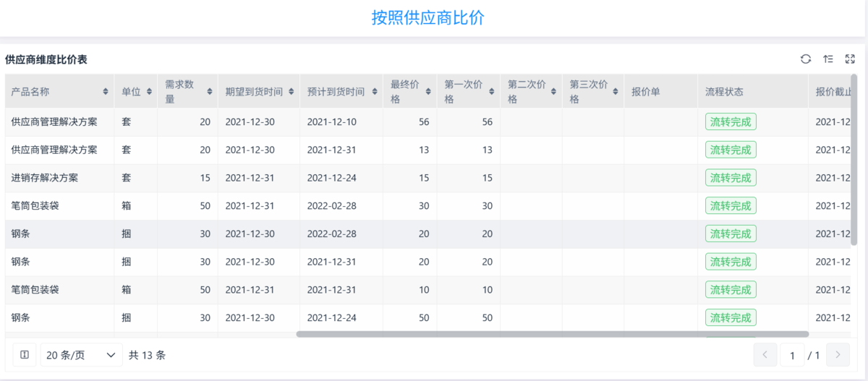Sort the 需求数量 column
Image resolution: width=868 pixels, height=381 pixels.
pyautogui.click(x=210, y=92)
